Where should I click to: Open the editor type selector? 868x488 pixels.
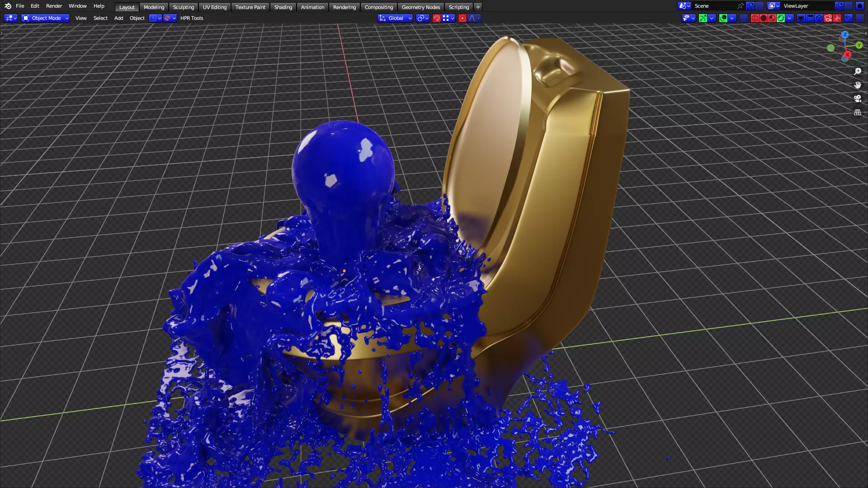[x=11, y=18]
